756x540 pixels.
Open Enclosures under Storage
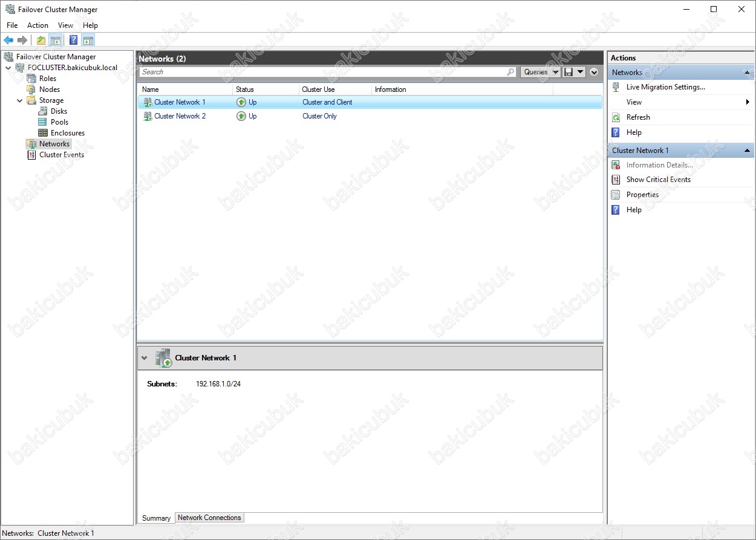68,133
